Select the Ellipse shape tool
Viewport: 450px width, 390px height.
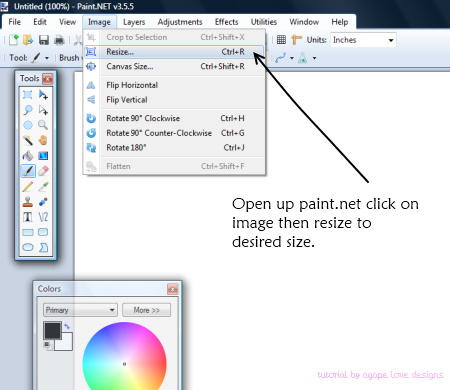28,247
